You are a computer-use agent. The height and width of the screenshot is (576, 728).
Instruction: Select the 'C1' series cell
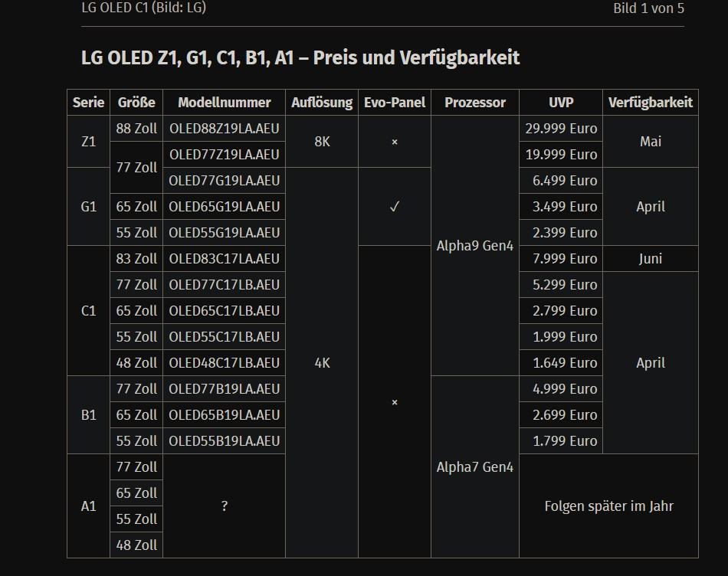point(88,310)
